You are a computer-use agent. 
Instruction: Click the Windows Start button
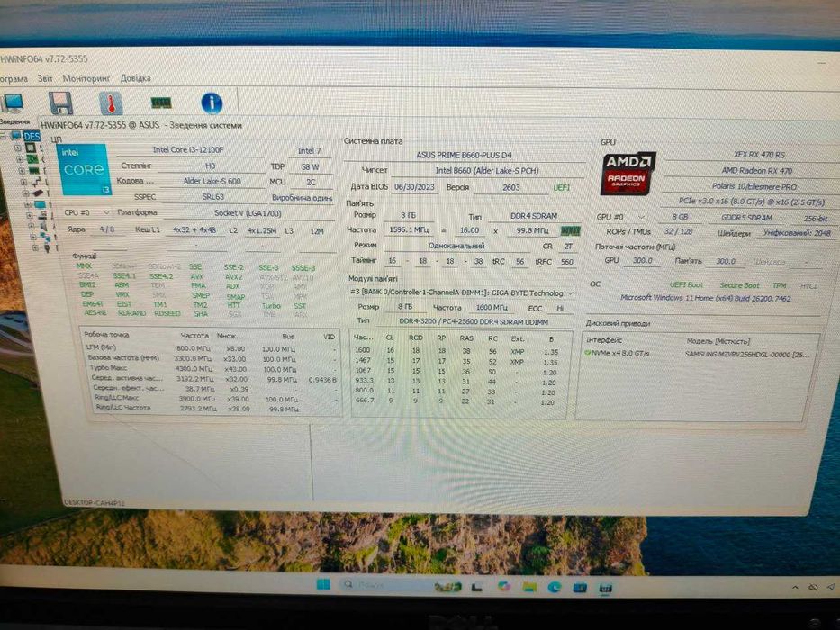pos(323,584)
